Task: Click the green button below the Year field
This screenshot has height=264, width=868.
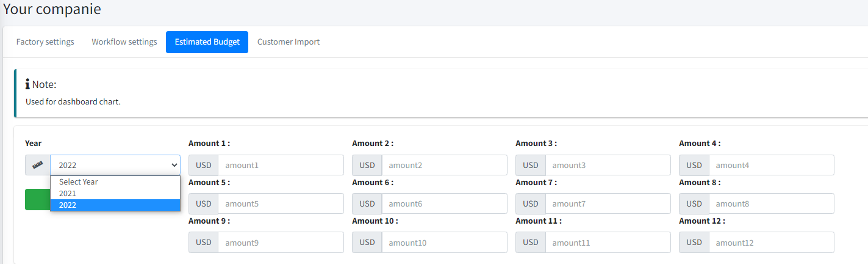Action: pyautogui.click(x=37, y=200)
